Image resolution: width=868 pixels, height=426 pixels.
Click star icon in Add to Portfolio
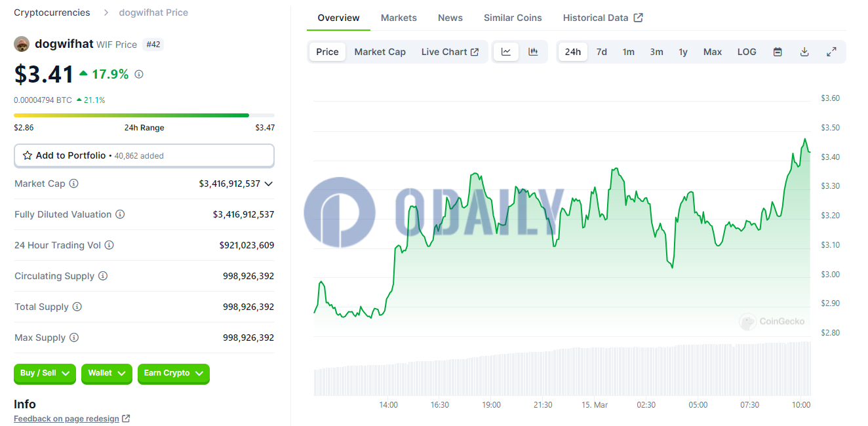pos(28,155)
